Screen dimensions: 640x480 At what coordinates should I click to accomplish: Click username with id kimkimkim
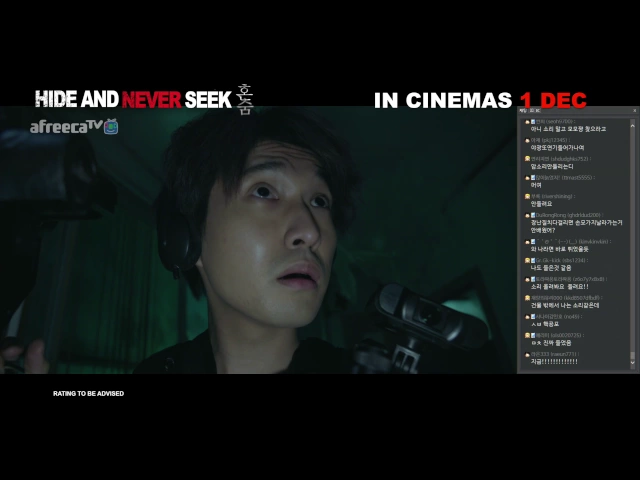573,242
